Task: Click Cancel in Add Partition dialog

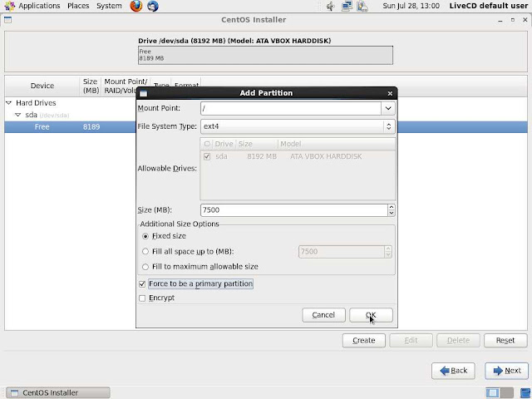Action: click(323, 315)
